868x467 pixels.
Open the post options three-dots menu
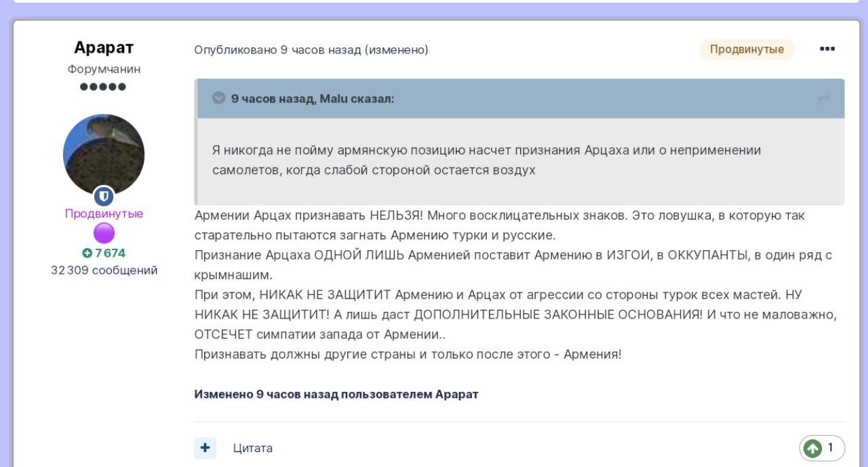[827, 49]
